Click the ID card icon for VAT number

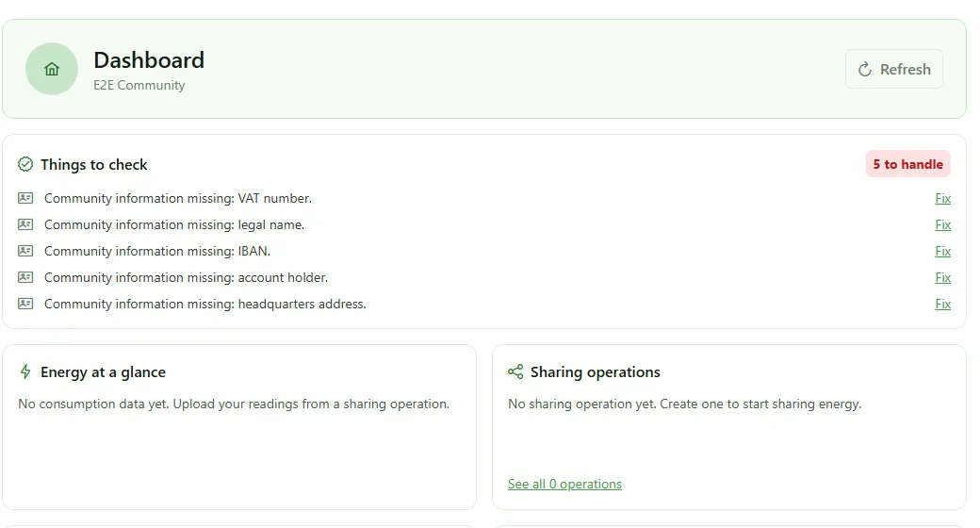[x=25, y=198]
